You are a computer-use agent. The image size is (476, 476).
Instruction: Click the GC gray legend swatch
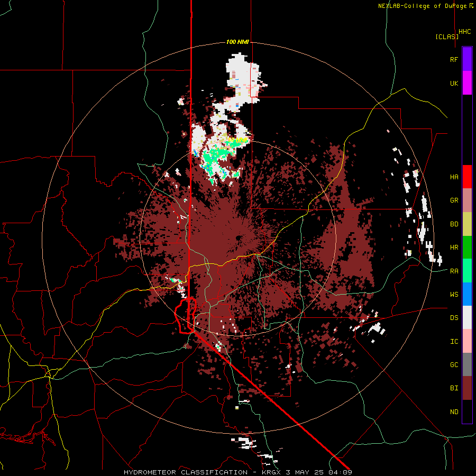pyautogui.click(x=467, y=364)
